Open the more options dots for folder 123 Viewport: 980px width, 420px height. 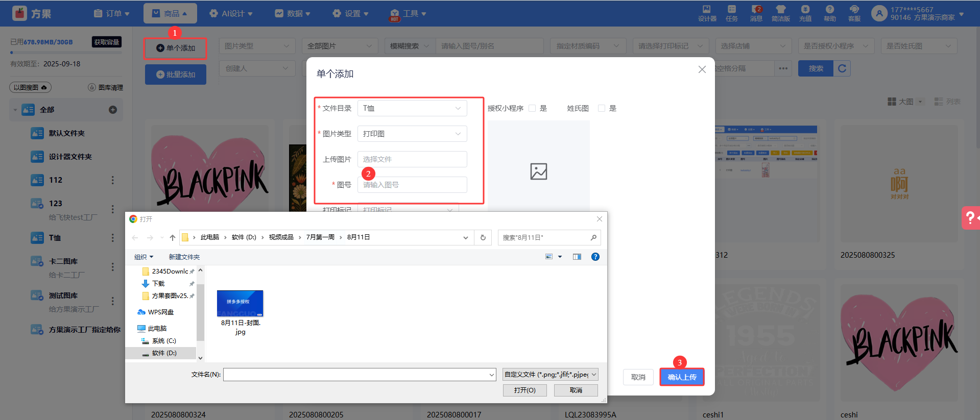pos(113,209)
